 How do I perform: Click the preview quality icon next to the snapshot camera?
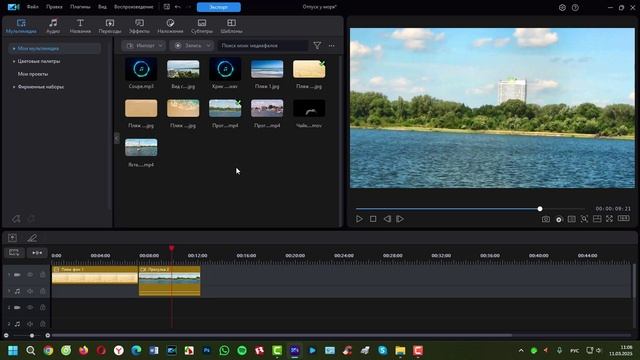[x=559, y=219]
